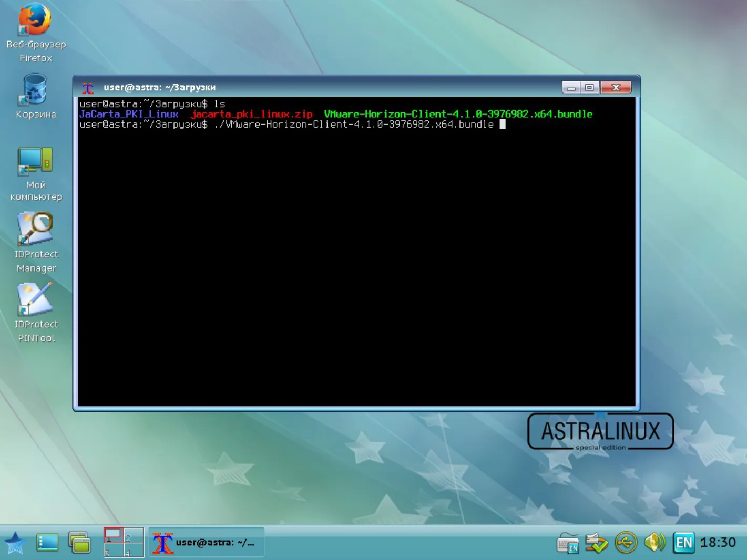Select the IDProtect Manager desktop icon
The image size is (747, 560).
pyautogui.click(x=36, y=242)
